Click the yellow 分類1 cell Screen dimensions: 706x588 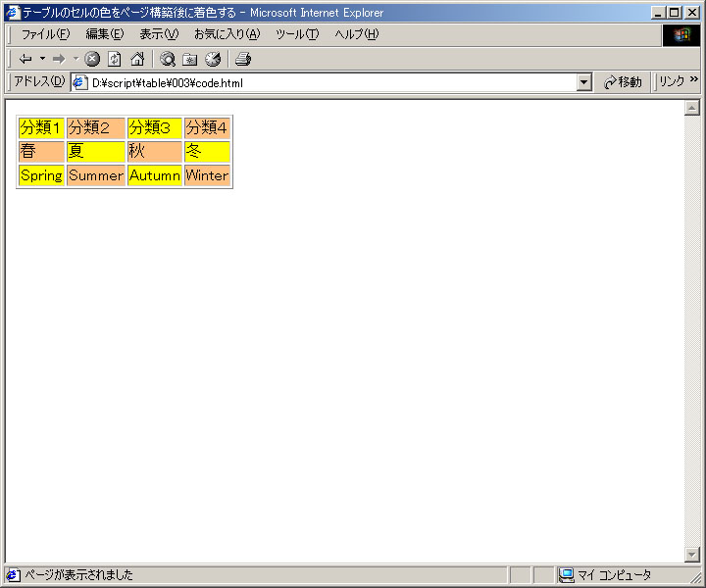[x=41, y=127]
